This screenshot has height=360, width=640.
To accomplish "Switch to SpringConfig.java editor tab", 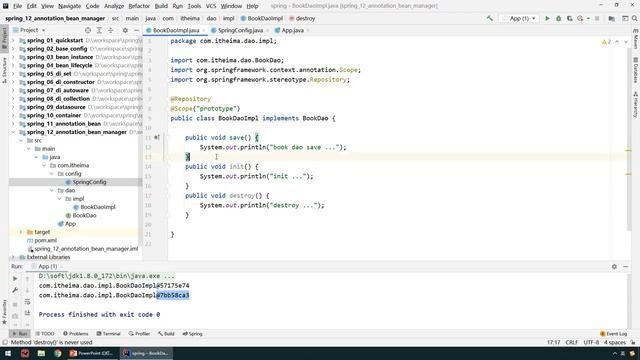I will (240, 30).
